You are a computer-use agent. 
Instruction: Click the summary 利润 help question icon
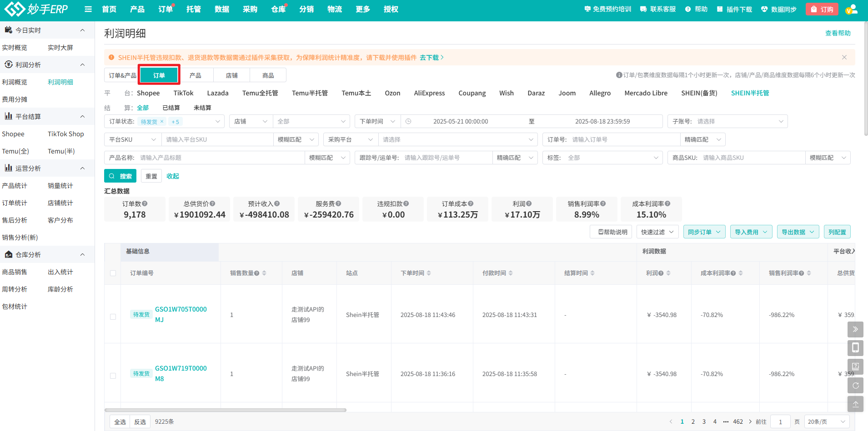click(529, 204)
